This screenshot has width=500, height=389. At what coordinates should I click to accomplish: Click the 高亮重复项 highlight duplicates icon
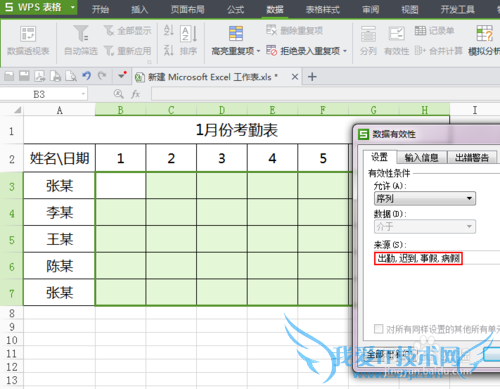(236, 33)
